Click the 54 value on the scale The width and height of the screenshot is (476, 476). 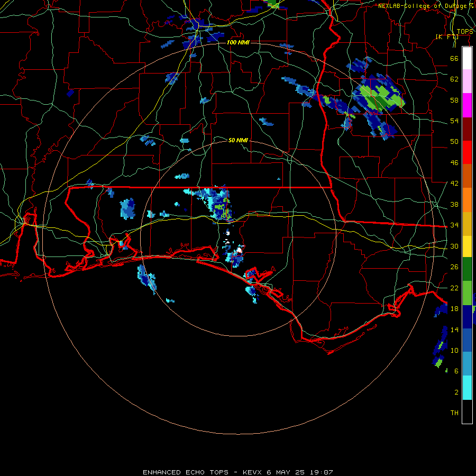[x=454, y=121]
